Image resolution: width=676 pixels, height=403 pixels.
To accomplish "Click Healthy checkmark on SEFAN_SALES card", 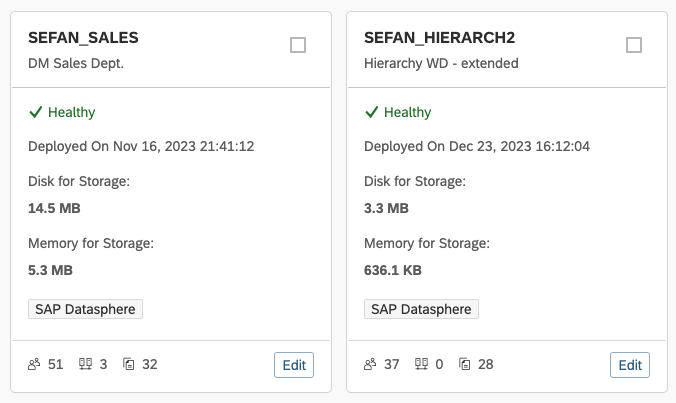I will tap(35, 112).
